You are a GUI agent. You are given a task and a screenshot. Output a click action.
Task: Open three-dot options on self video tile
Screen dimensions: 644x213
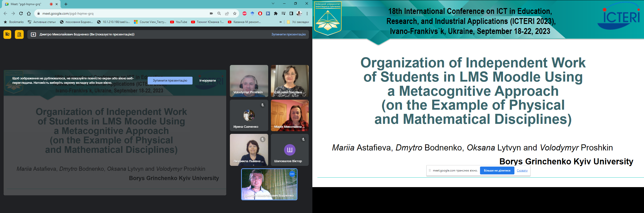point(292,174)
